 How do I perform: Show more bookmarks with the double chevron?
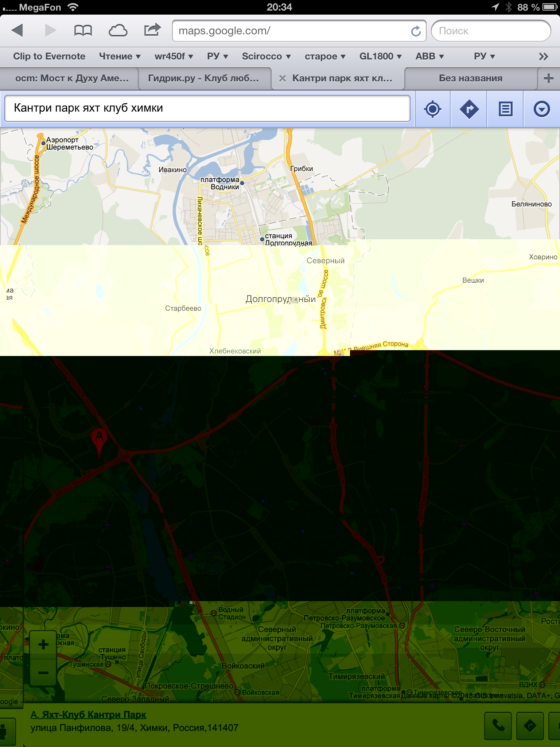543,57
